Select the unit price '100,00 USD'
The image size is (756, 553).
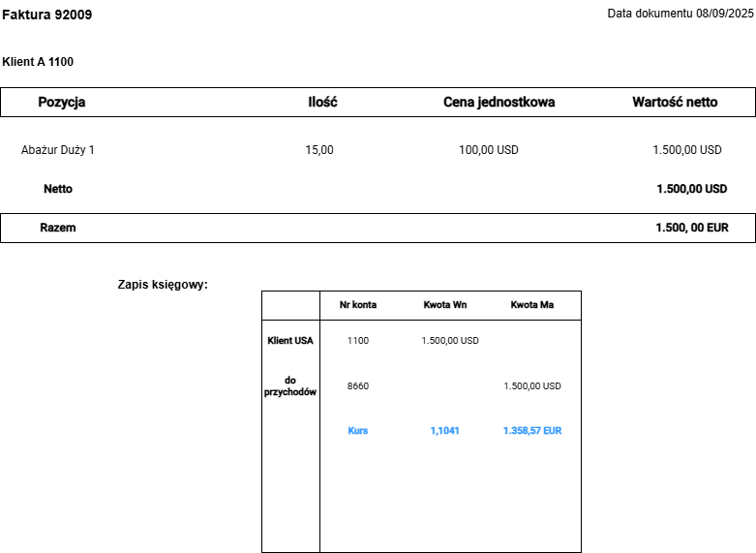pos(489,150)
